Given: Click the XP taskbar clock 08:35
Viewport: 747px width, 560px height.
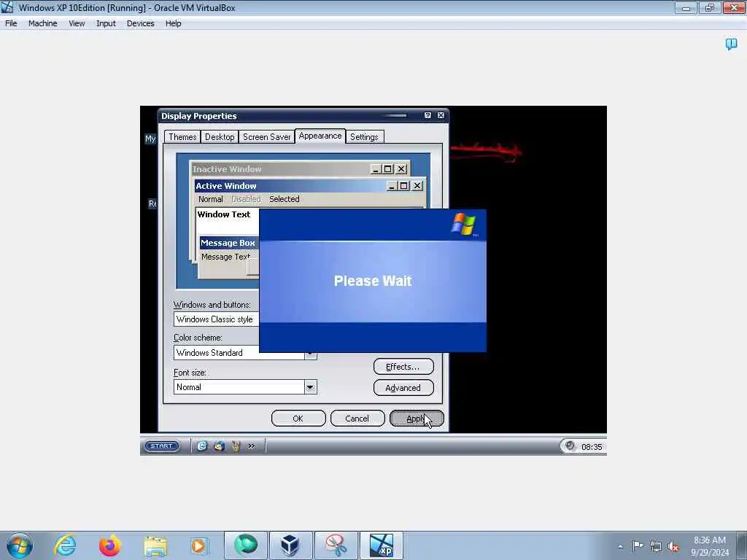Looking at the screenshot, I should 592,447.
